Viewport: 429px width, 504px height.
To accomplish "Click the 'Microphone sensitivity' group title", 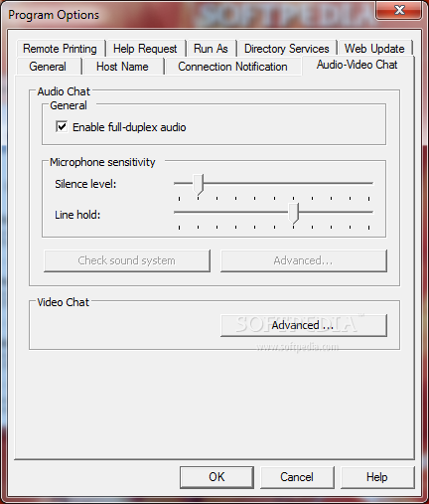I will [102, 162].
